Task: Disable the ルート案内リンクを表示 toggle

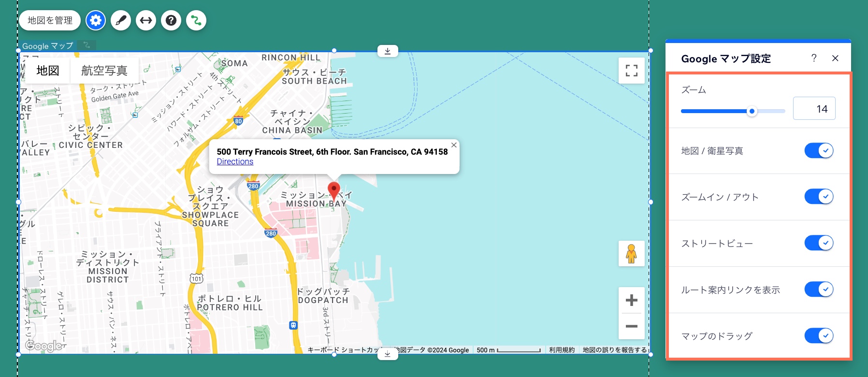Action: [x=819, y=290]
